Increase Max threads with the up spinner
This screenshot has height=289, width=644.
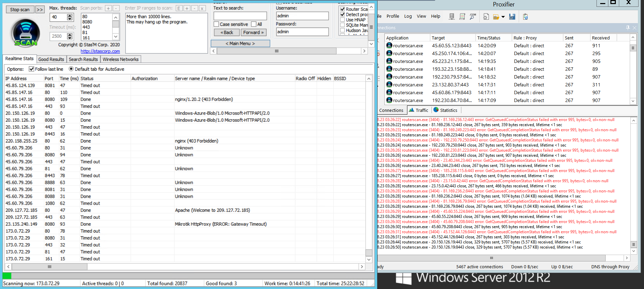(70, 15)
